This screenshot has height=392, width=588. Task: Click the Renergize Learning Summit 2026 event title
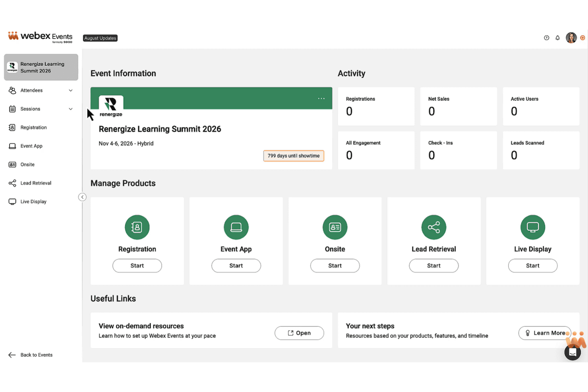click(x=160, y=129)
